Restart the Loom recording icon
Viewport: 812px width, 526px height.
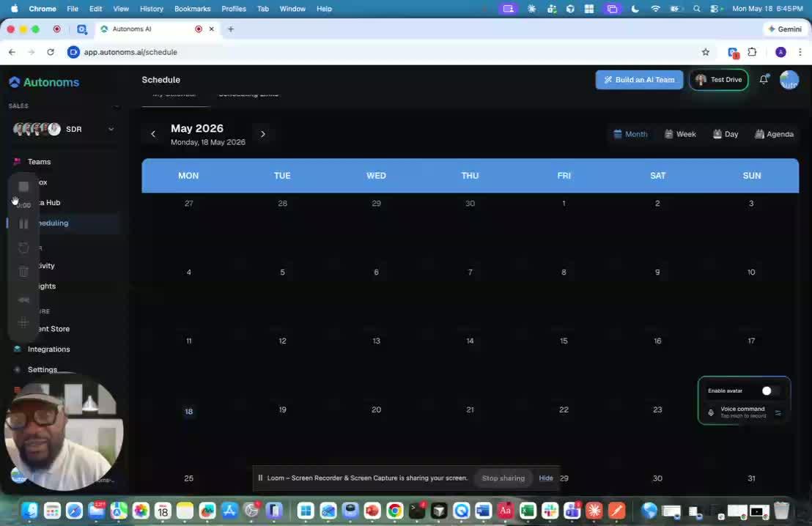[x=23, y=248]
